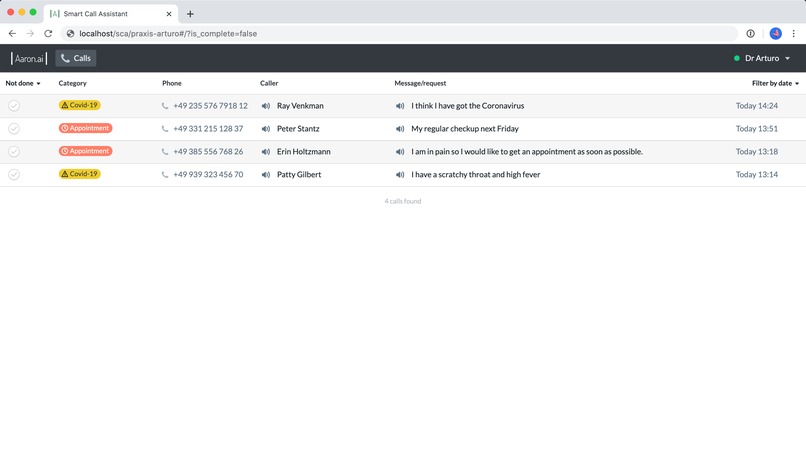Viewport: 806px width, 453px height.
Task: Open a new browser tab
Action: pos(190,14)
